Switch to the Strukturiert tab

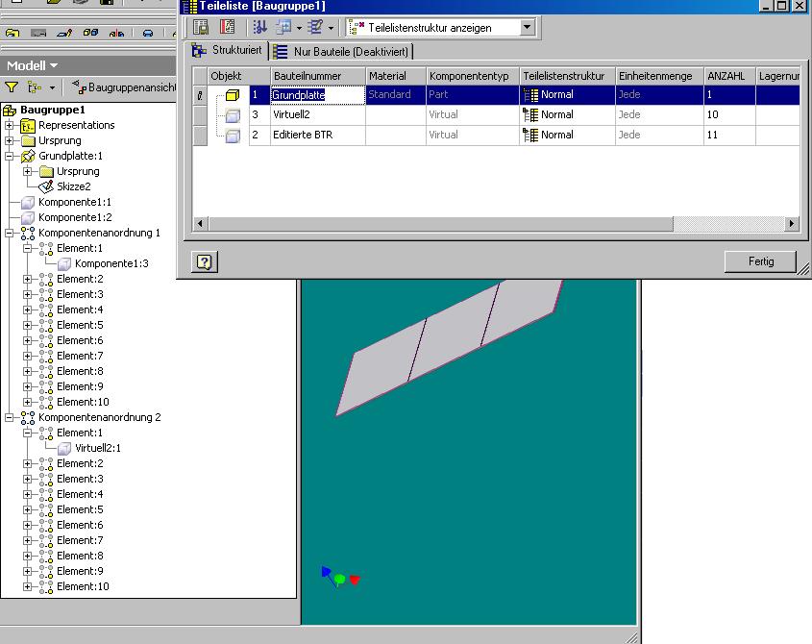click(227, 51)
